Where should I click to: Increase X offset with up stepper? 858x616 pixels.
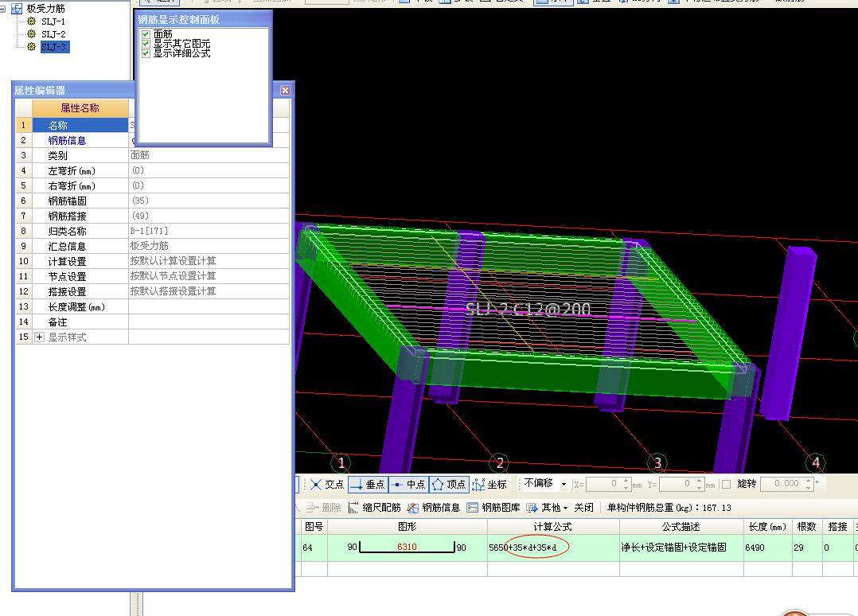[626, 481]
